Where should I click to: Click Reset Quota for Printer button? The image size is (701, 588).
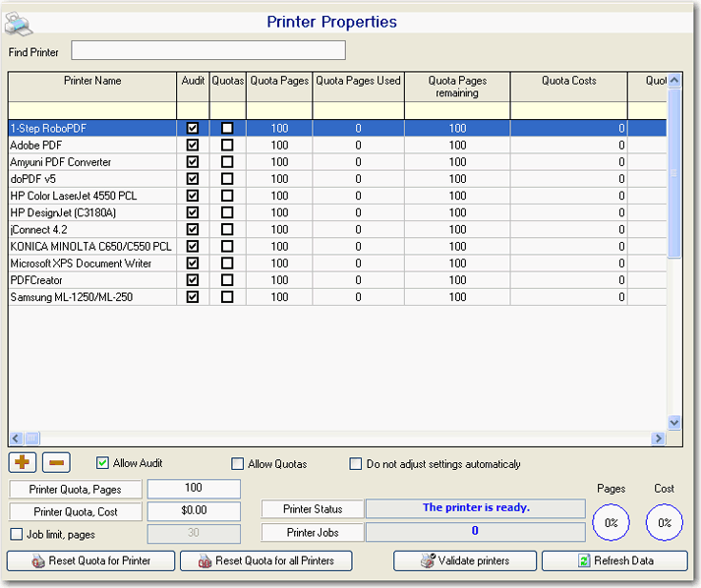pyautogui.click(x=90, y=560)
